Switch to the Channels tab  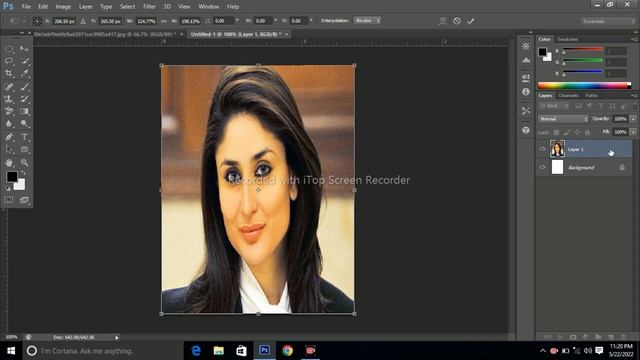pos(569,96)
